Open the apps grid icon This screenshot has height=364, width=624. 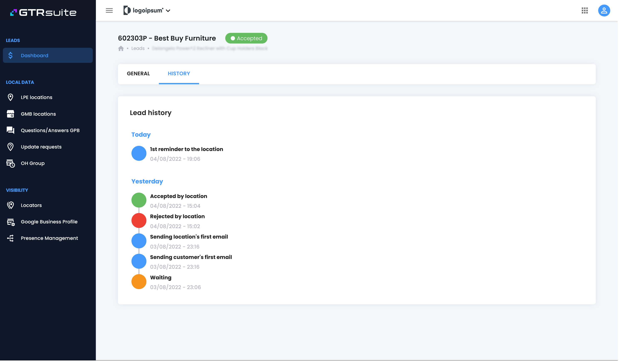pos(585,10)
